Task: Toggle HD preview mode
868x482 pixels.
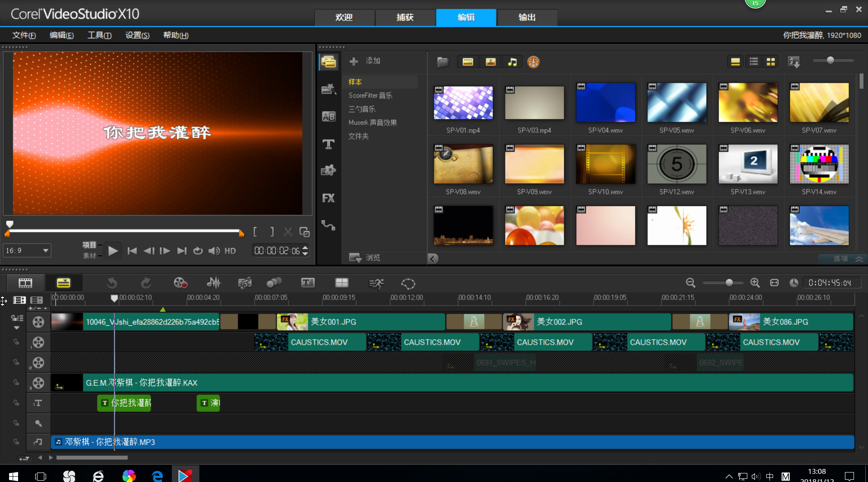Action: [230, 251]
